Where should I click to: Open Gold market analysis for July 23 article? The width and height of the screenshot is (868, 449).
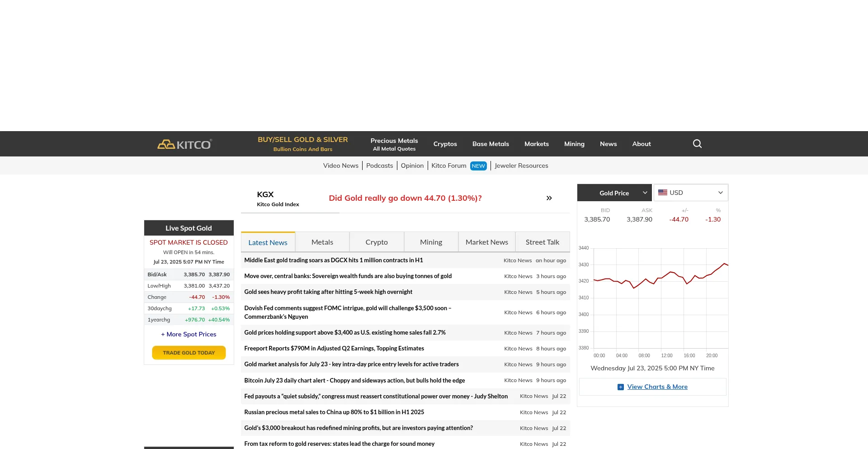click(352, 364)
